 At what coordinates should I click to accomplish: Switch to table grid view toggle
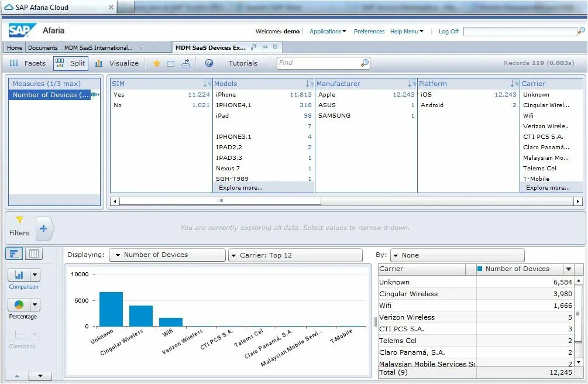click(34, 253)
